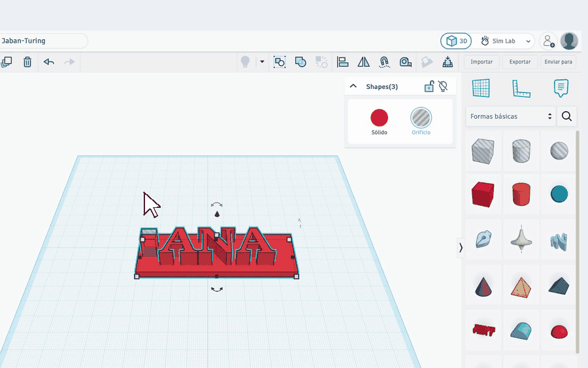Image resolution: width=588 pixels, height=368 pixels.
Task: Select the red 3D Text shape
Action: [x=483, y=330]
